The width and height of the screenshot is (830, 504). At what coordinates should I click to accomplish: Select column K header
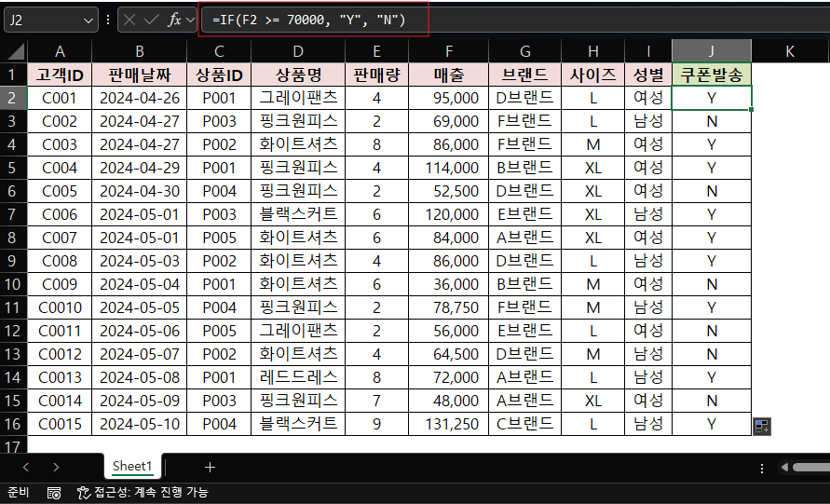(x=790, y=51)
